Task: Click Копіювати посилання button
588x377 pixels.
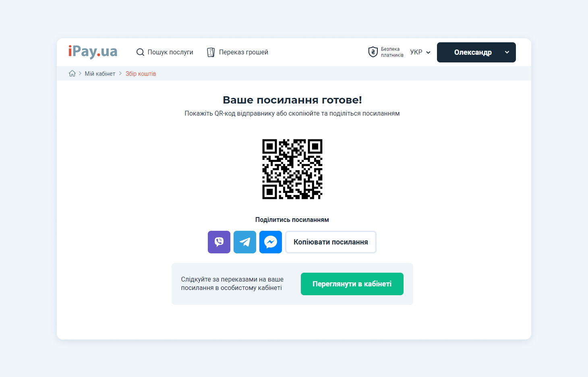Action: (331, 242)
